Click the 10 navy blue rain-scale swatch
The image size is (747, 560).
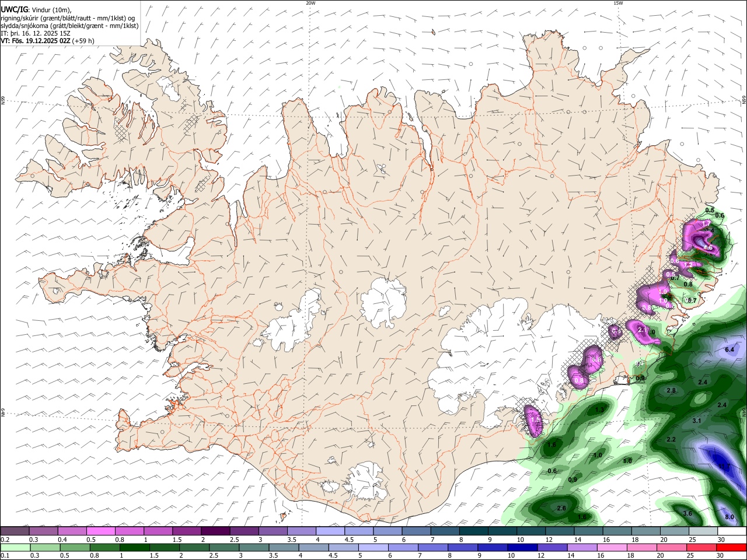[x=523, y=547]
